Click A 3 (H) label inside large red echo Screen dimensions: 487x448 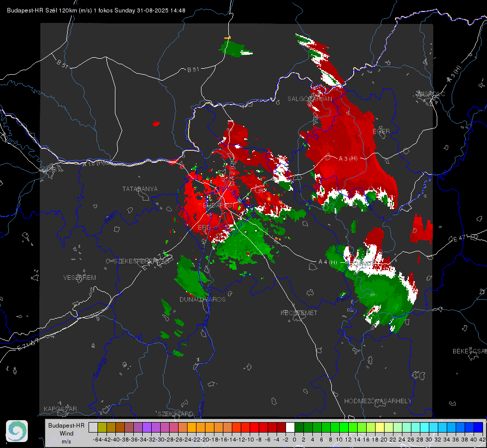pyautogui.click(x=348, y=159)
